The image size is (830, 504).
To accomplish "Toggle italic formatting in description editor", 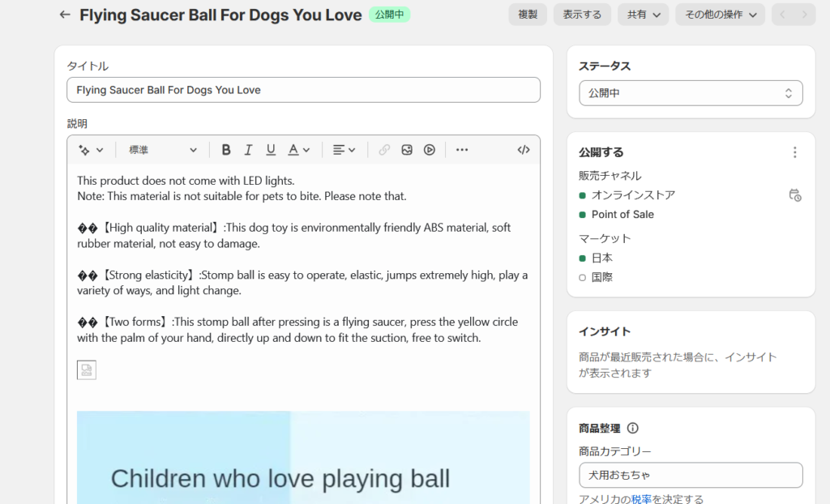I will point(248,150).
